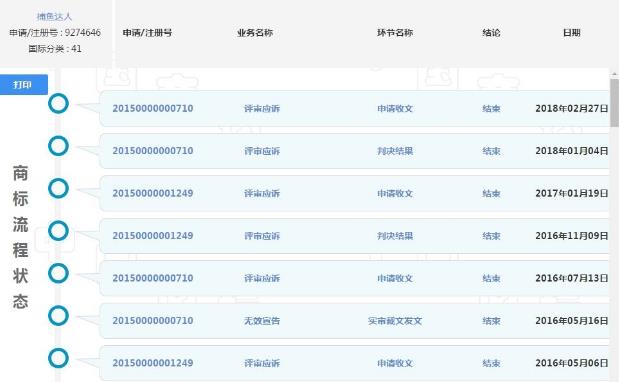The image size is (619, 382).
Task: Click number 20150000000710 in 2016年07月13日 row
Action: pyautogui.click(x=153, y=278)
